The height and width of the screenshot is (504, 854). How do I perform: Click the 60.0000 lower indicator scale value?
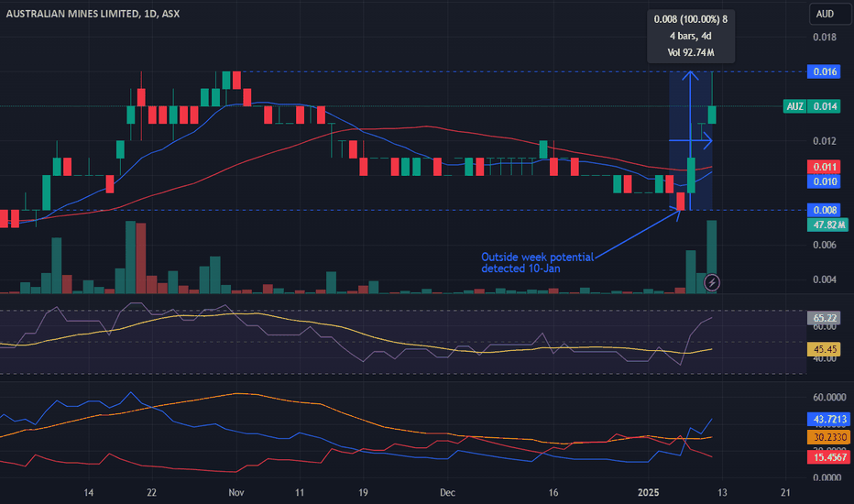tap(829, 397)
